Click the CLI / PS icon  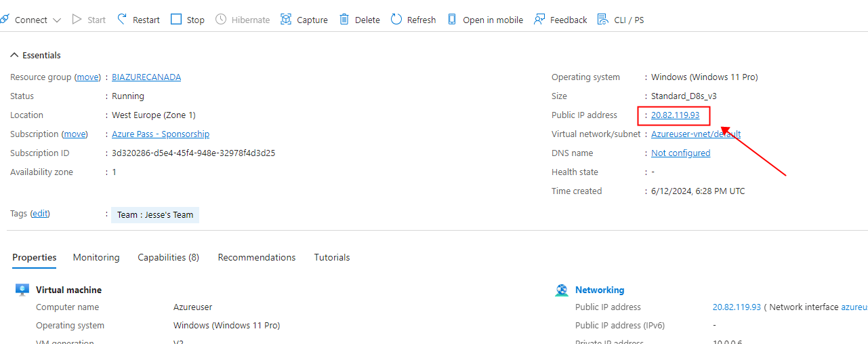602,19
